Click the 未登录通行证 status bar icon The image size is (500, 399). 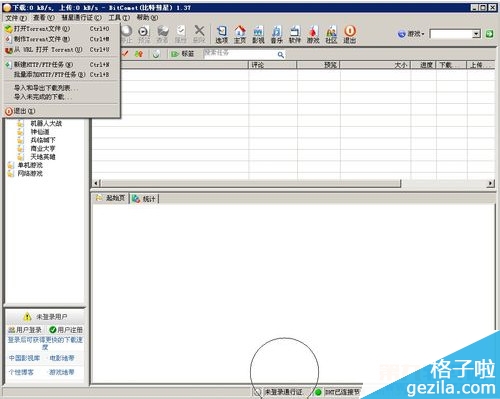click(257, 392)
